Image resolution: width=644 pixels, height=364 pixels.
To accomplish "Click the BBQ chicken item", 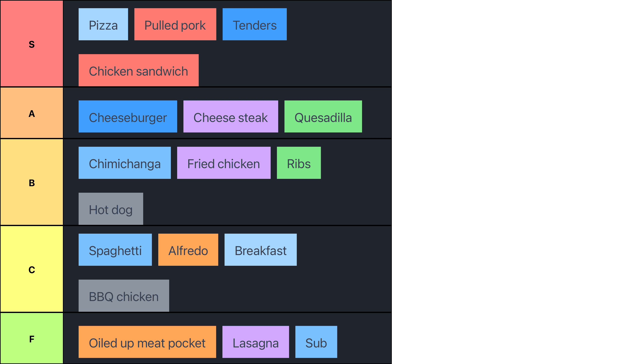I will [x=124, y=296].
